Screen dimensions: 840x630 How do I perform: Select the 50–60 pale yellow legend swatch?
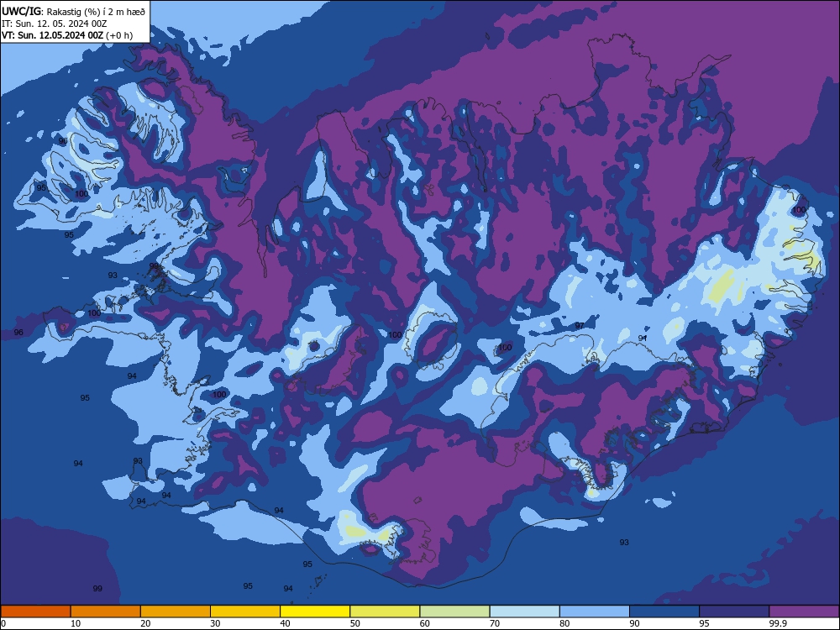tap(385, 612)
